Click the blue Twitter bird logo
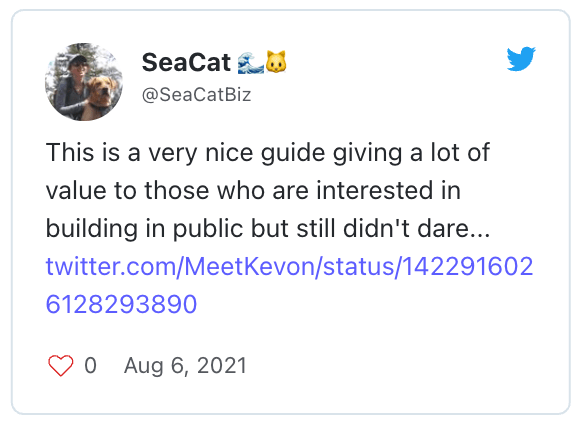The width and height of the screenshot is (582, 430). [x=521, y=59]
